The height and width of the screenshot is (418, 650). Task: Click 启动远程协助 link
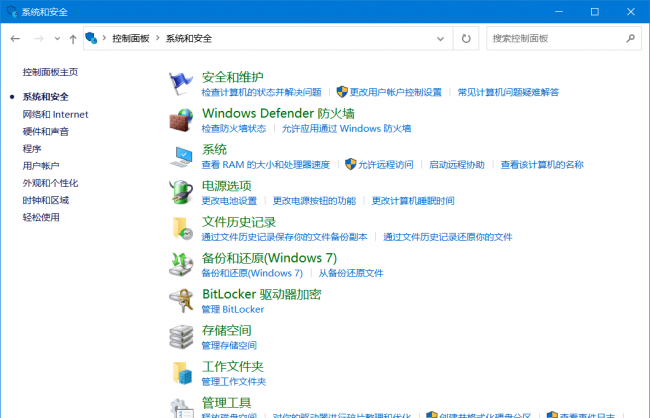pos(457,165)
